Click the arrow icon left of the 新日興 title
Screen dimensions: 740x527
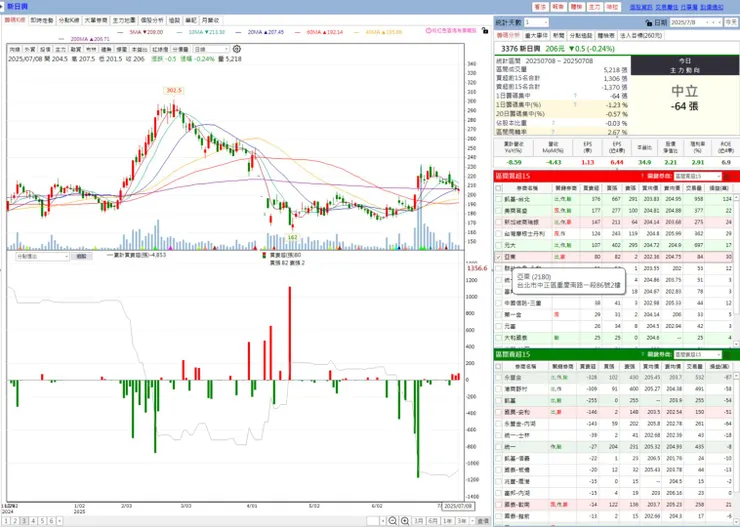coord(3,7)
